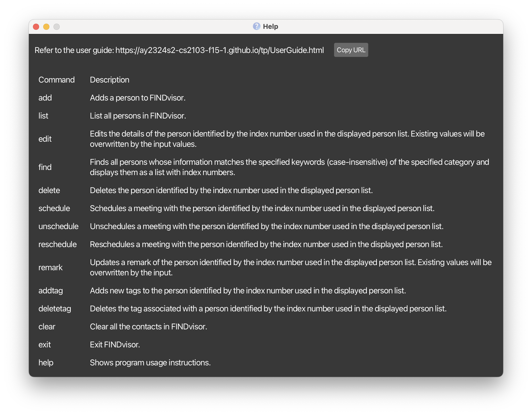Select 'Shows program usage instructions' description
The height and width of the screenshot is (415, 532).
click(150, 363)
